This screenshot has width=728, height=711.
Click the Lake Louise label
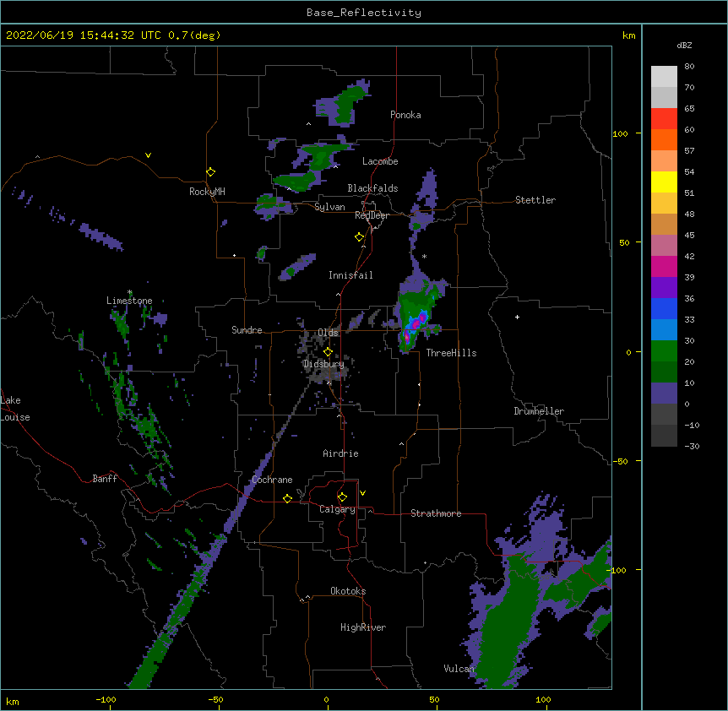point(15,409)
